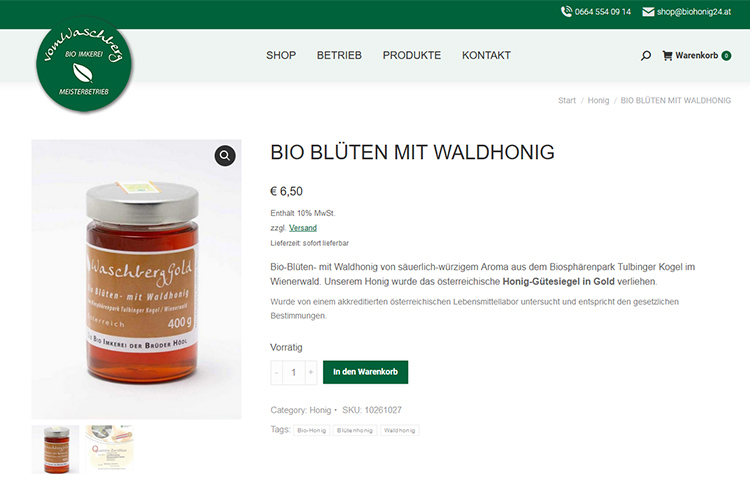This screenshot has width=750, height=500.
Task: Open the PRODUKTE menu item
Action: pyautogui.click(x=412, y=56)
